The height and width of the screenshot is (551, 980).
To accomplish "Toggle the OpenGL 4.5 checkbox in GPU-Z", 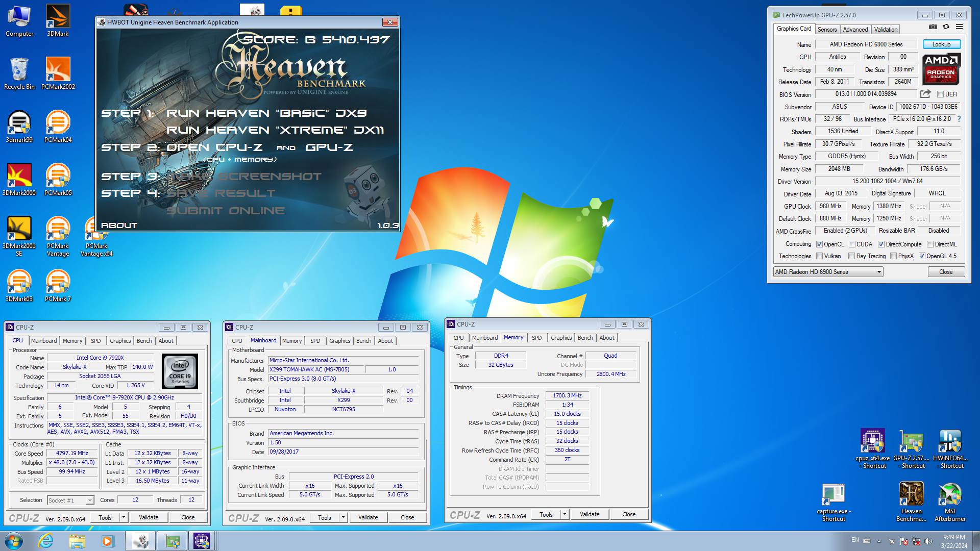I will (922, 256).
